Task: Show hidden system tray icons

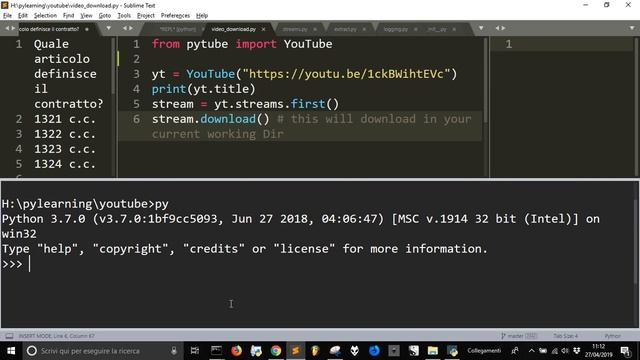Action: click(x=531, y=351)
